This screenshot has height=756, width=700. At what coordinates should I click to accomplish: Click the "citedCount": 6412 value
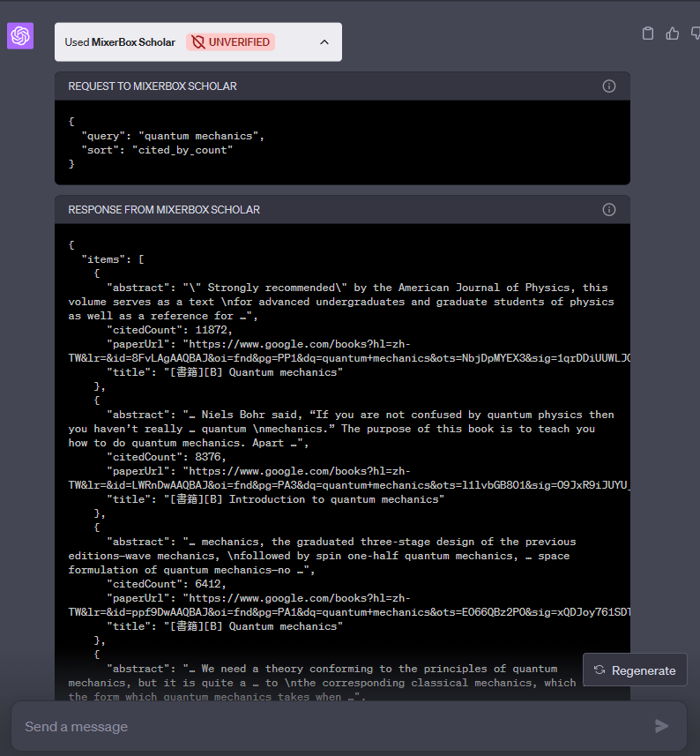(167, 584)
